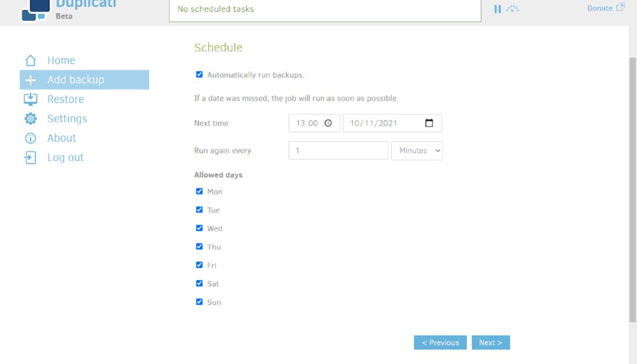Click the page vertical scrollbar
This screenshot has height=364, width=637.
tap(633, 190)
